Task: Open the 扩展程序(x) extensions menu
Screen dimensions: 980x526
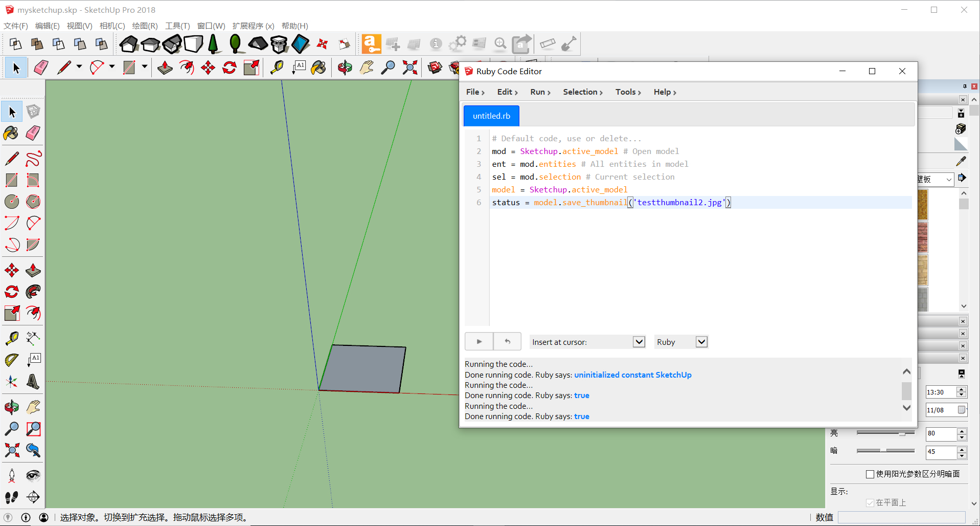Action: [253, 26]
